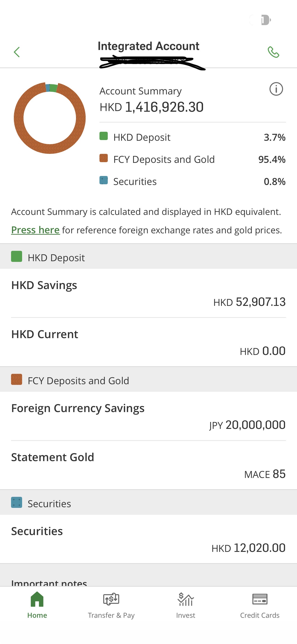Tap green HKD Deposit legend swatch
Image resolution: width=297 pixels, height=644 pixels.
pyautogui.click(x=104, y=136)
